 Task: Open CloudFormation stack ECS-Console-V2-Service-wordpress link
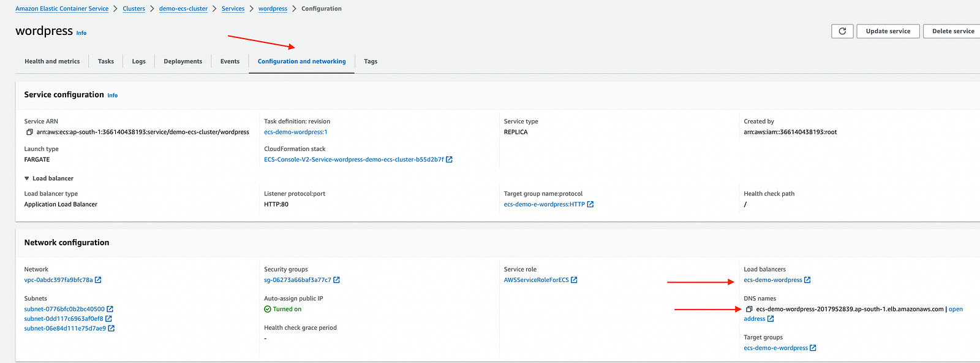tap(354, 159)
